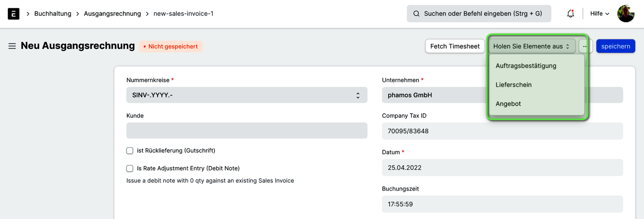Collapse the Holen Sie Elemente aus dropdown
The height and width of the screenshot is (219, 644).
point(532,46)
